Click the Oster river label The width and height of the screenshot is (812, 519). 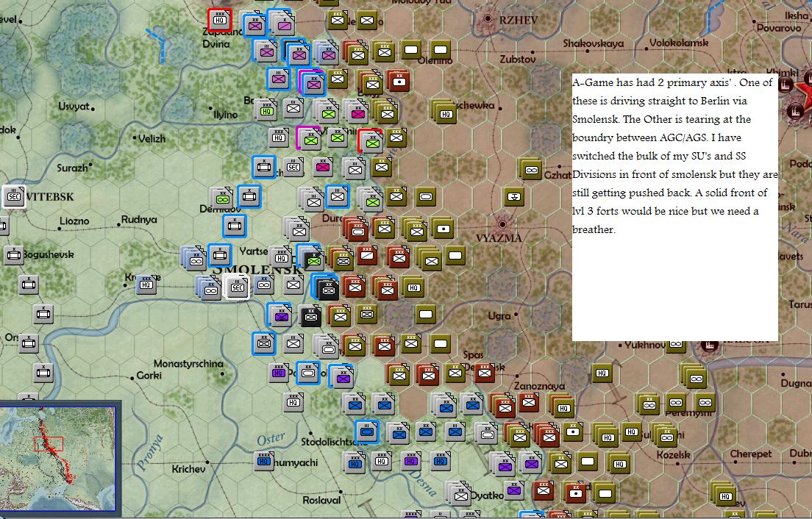tap(271, 439)
